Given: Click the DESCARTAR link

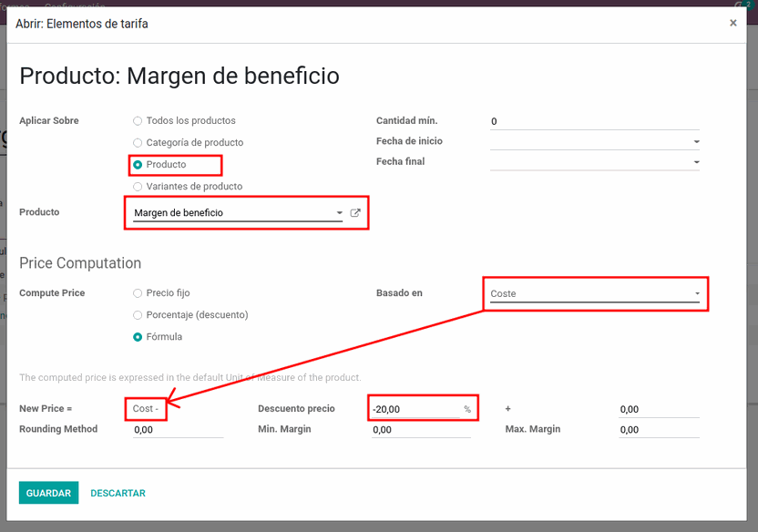Looking at the screenshot, I should pos(118,493).
